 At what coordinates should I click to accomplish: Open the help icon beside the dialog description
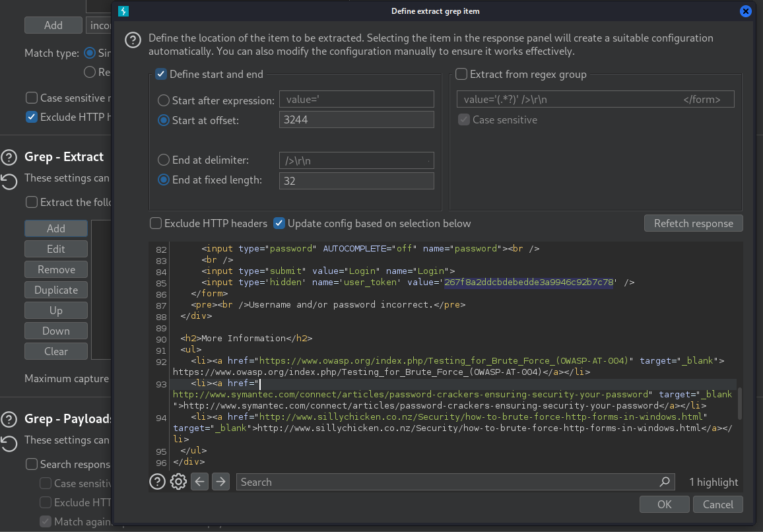pos(133,40)
